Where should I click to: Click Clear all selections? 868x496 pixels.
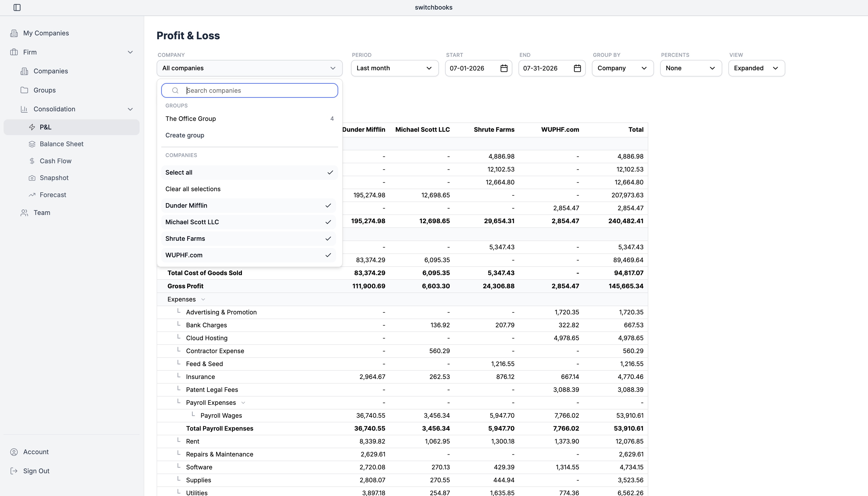click(193, 189)
